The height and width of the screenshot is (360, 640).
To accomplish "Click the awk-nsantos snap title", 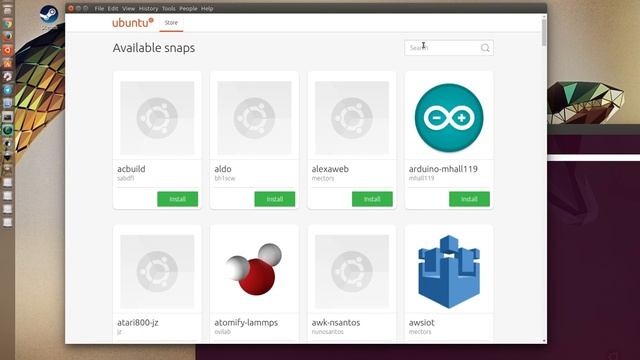I will click(336, 322).
